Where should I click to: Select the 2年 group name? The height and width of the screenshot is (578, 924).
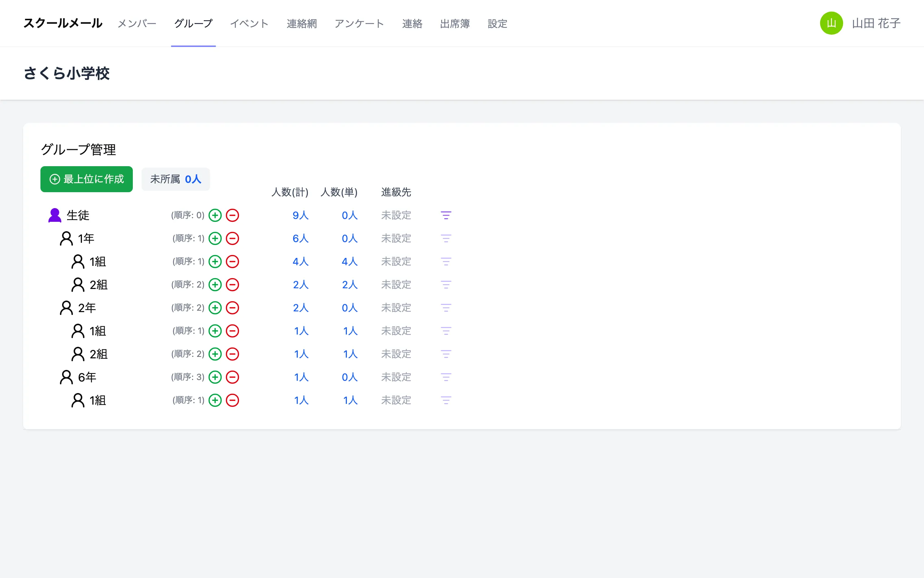87,308
